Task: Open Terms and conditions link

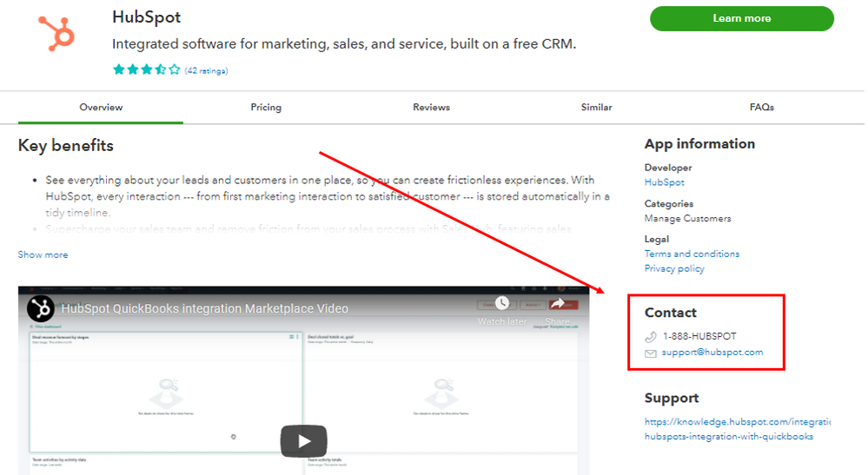Action: pos(692,254)
